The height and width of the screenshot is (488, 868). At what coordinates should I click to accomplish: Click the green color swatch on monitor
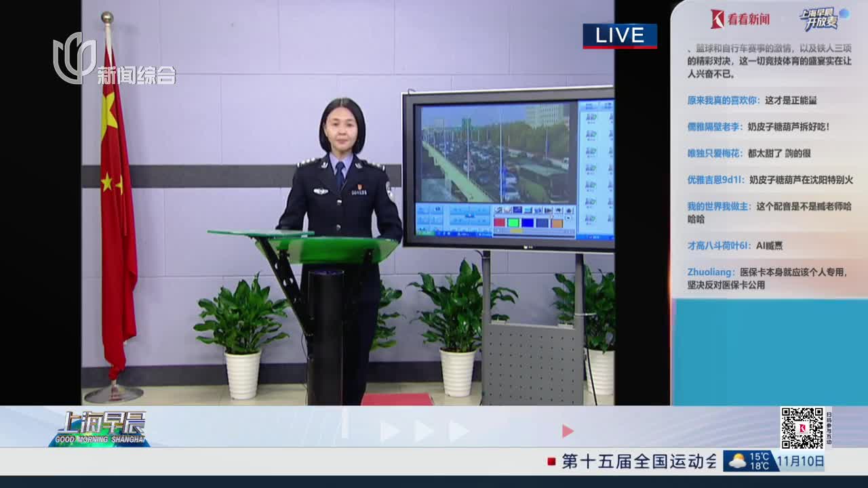[x=513, y=222]
